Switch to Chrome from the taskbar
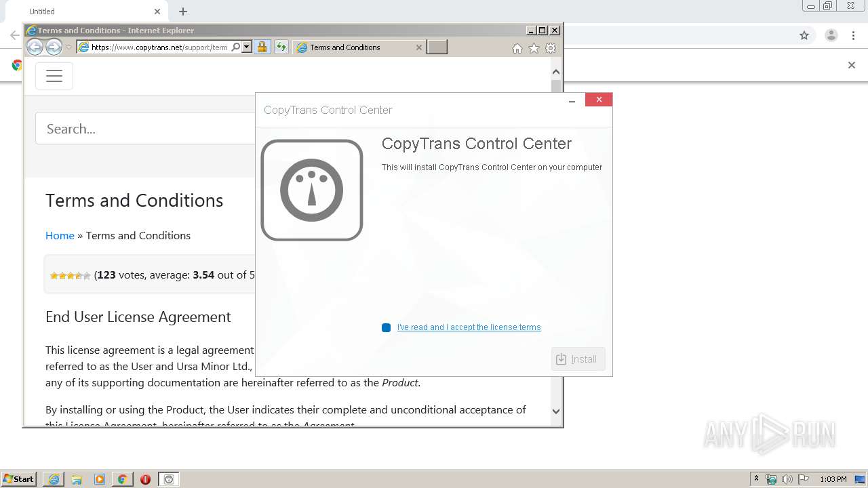Viewport: 868px width, 488px height. tap(122, 479)
